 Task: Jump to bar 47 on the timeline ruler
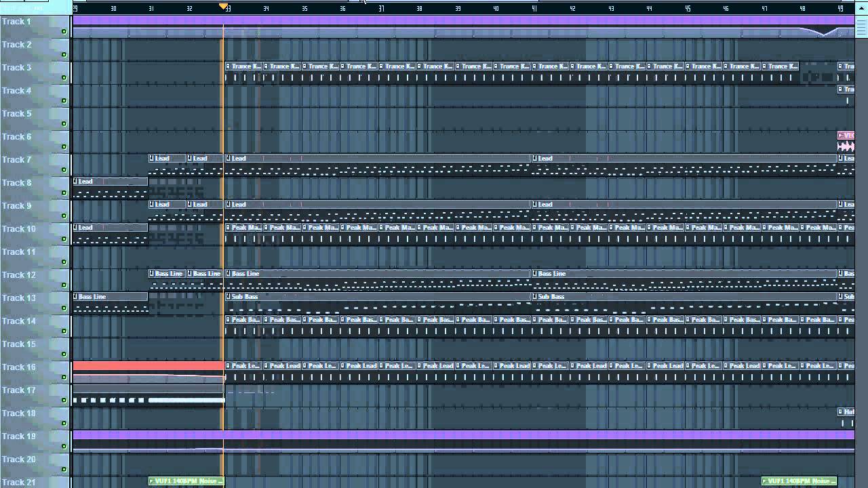[764, 8]
